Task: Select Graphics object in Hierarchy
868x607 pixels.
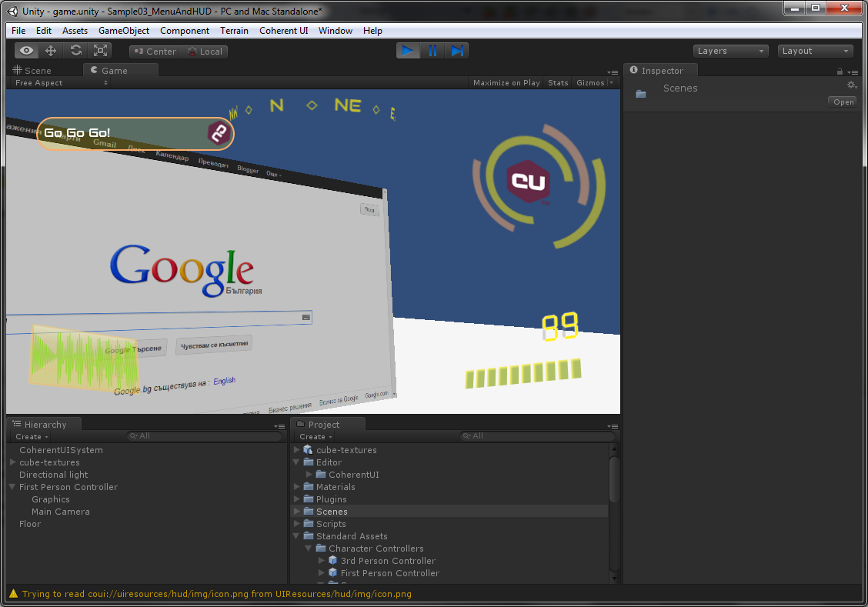Action: coord(50,499)
